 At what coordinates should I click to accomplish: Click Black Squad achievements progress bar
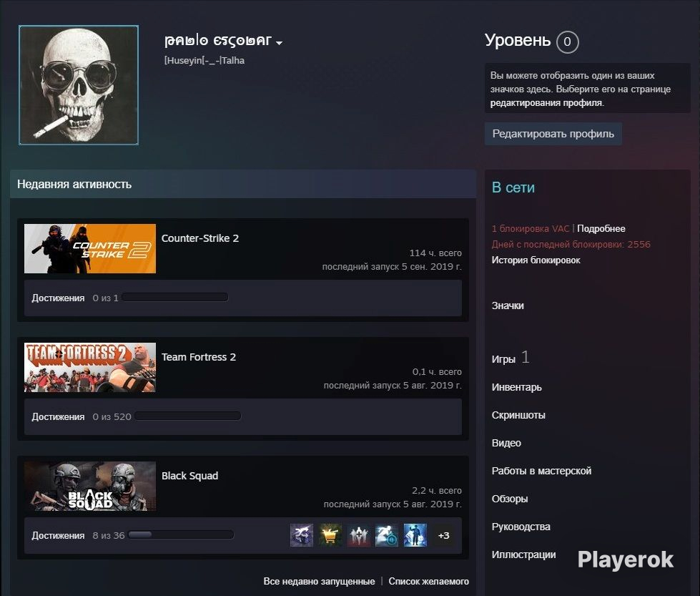181,534
